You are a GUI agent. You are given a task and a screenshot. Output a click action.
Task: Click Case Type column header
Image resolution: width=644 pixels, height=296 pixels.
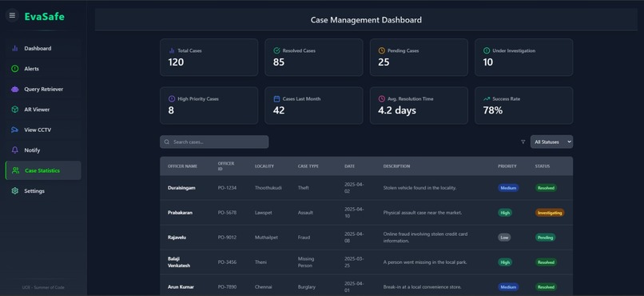point(308,166)
